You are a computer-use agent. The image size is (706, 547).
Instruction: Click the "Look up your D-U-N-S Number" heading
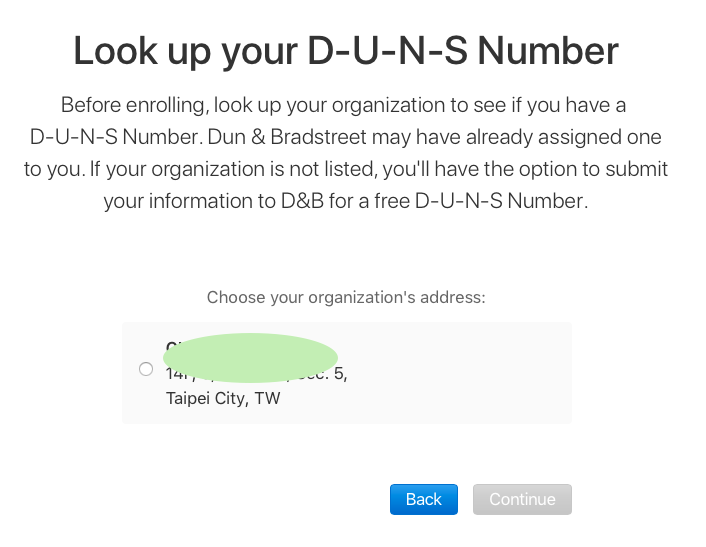coord(346,51)
